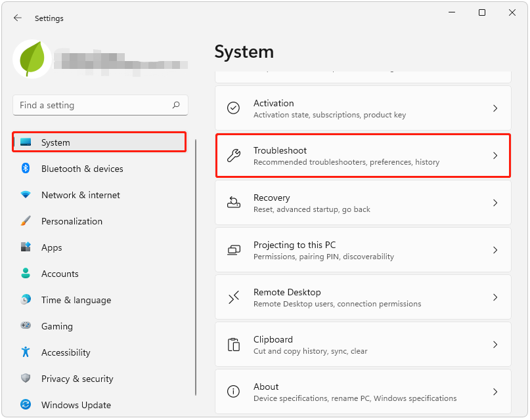Click the Apps icon in sidebar
Image resolution: width=530 pixels, height=420 pixels.
pyautogui.click(x=26, y=247)
